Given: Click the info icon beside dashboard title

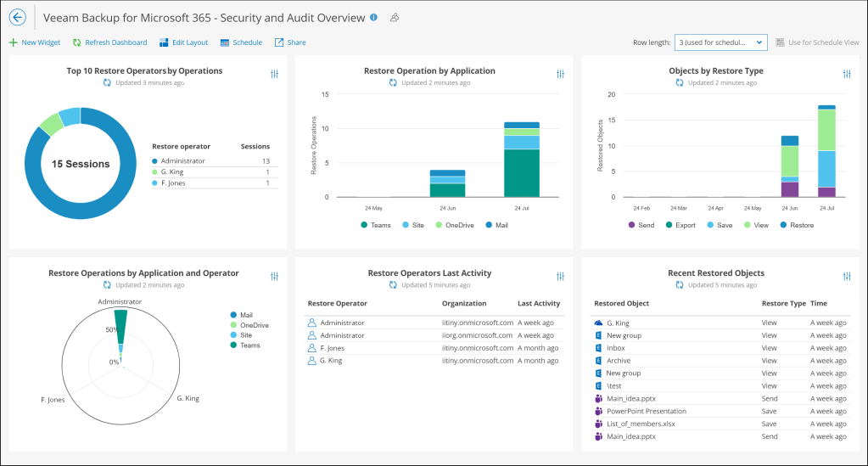Looking at the screenshot, I should [x=374, y=17].
